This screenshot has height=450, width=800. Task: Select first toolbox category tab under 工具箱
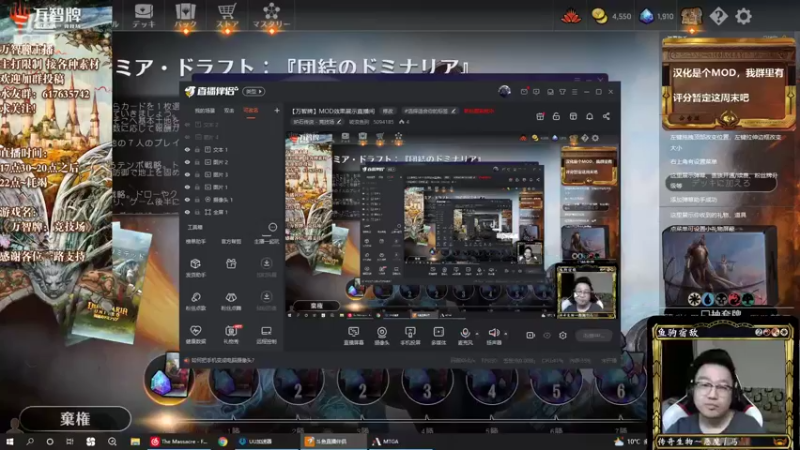pyautogui.click(x=195, y=241)
